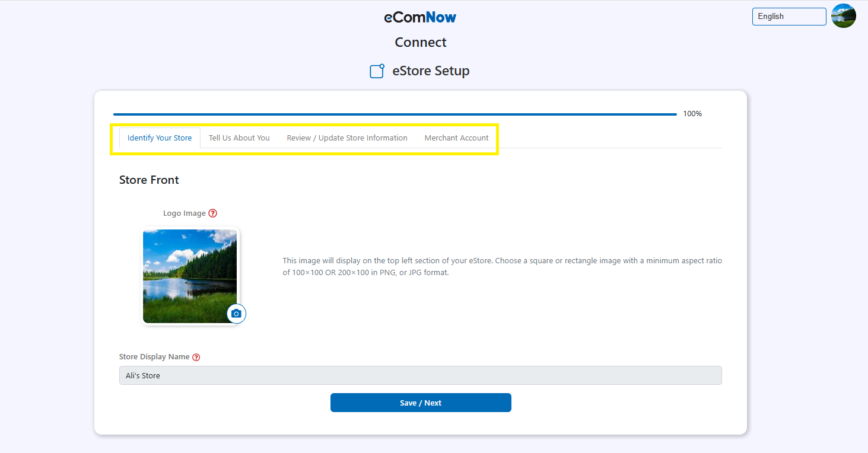Select the Identify Your Store tab
Viewport: 868px width, 453px height.
(160, 138)
